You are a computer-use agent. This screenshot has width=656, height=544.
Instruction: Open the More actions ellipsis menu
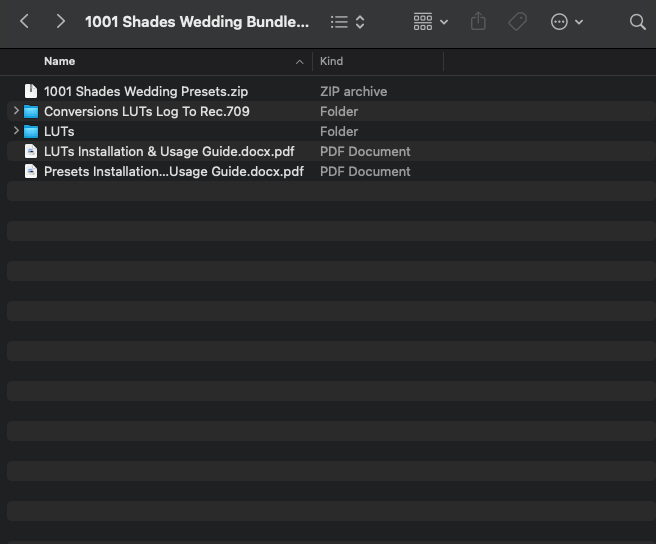[x=567, y=21]
